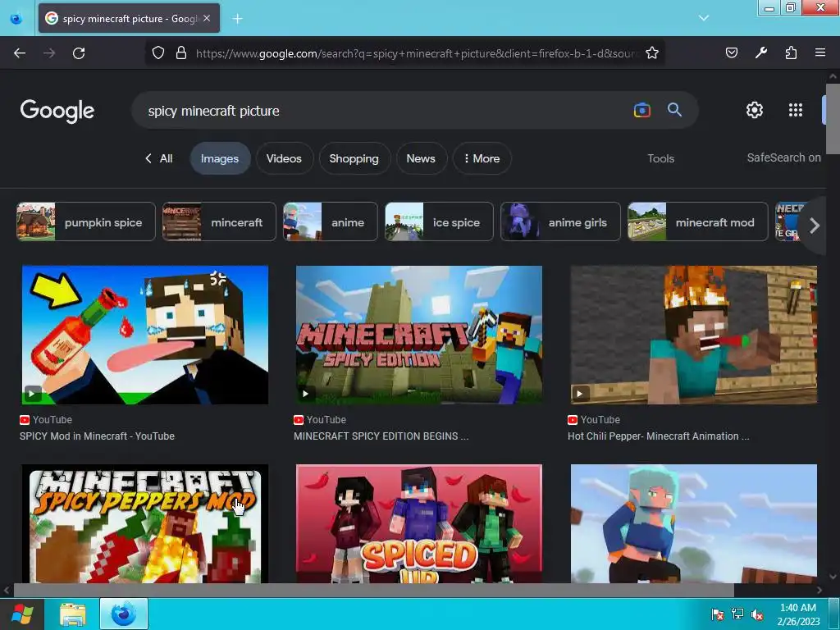Open tracking protection shield icon
840x630 pixels.
[x=158, y=52]
